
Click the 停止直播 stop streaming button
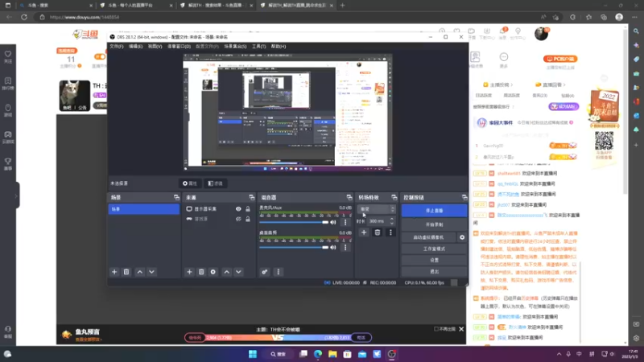434,211
